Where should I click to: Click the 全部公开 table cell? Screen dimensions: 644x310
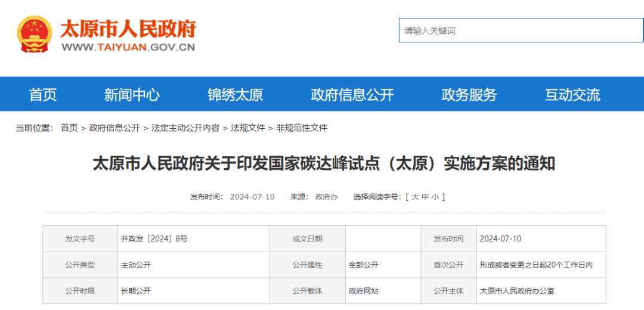click(383, 265)
